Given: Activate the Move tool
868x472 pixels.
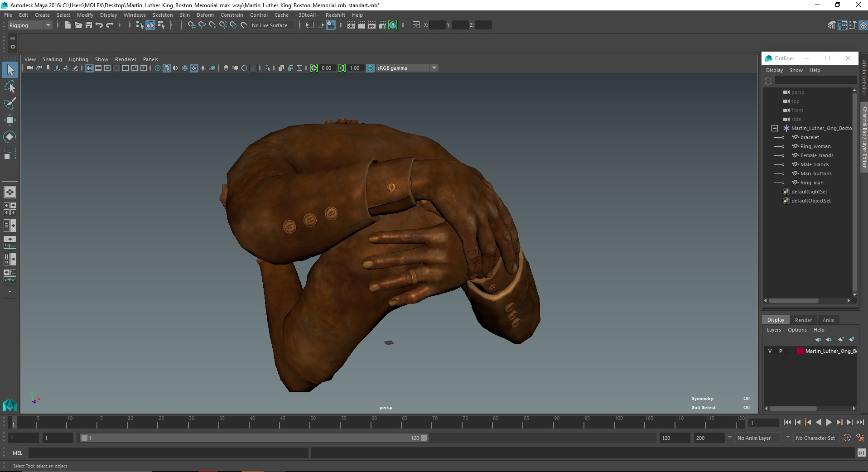Looking at the screenshot, I should (10, 120).
